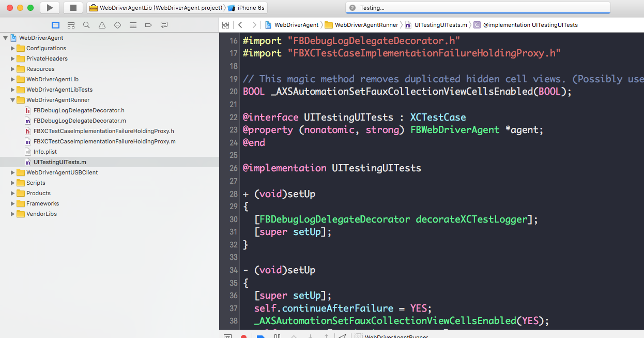Expand the Products folder

coord(13,193)
